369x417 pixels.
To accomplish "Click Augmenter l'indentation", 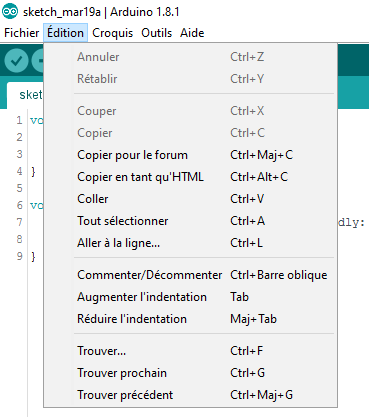I will pos(191,297).
